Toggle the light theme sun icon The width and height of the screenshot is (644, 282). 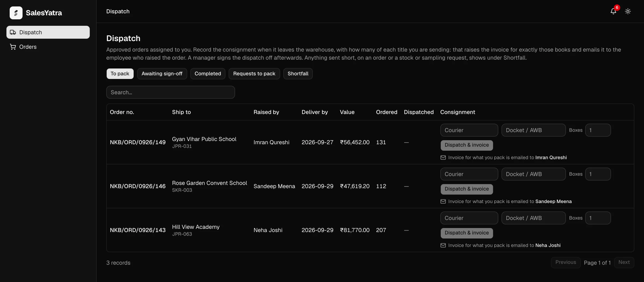click(x=628, y=11)
